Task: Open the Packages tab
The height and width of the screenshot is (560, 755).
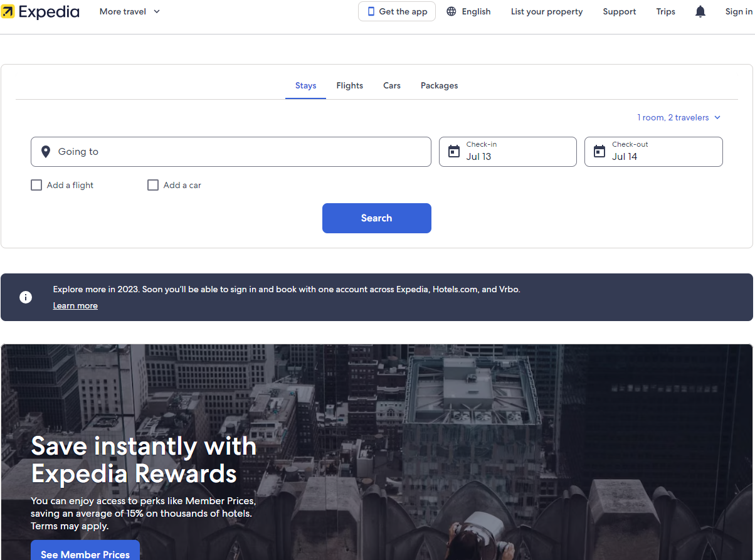Action: tap(440, 86)
